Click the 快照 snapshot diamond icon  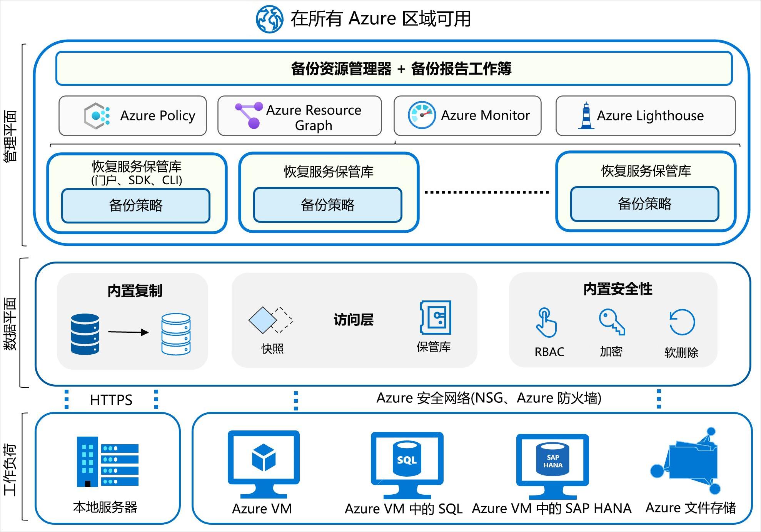point(271,320)
